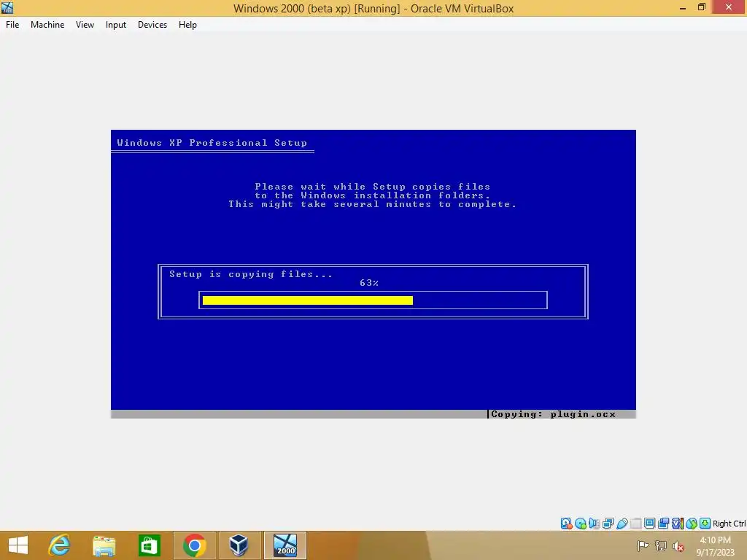Open VirtualBox Manager from the taskbar

pos(239,545)
